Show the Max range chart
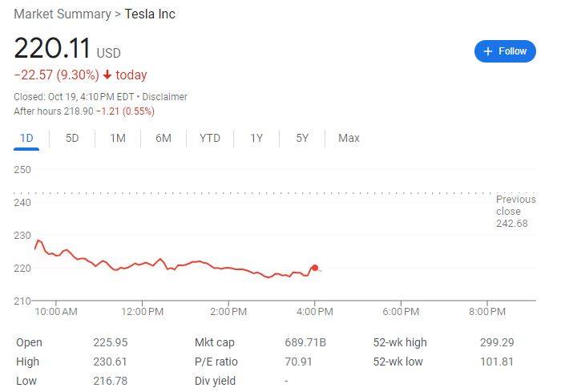561x392 pixels. pos(349,138)
